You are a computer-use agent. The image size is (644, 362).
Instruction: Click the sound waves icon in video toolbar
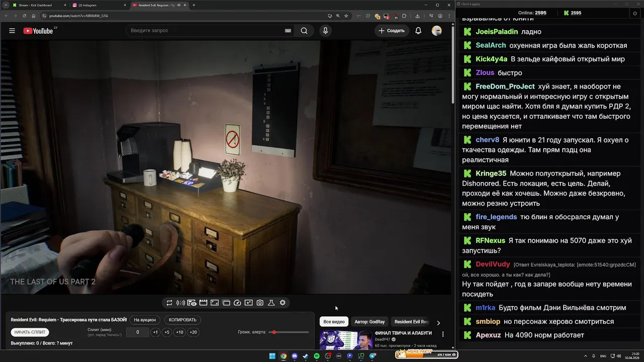point(181,303)
